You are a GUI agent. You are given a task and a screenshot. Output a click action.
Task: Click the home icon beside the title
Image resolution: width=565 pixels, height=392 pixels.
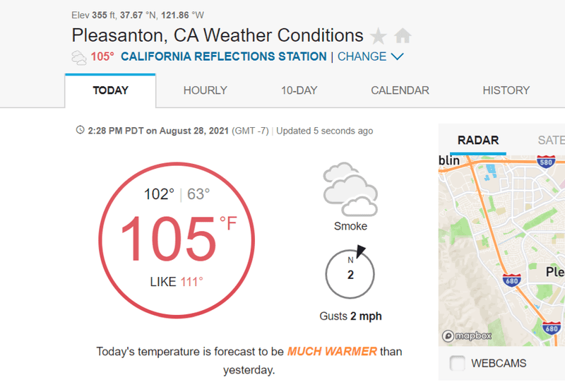click(403, 36)
